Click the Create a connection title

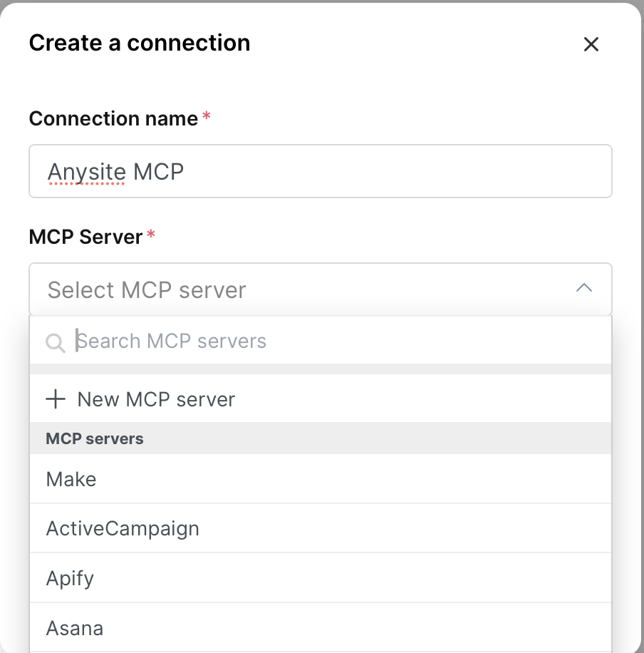[139, 43]
